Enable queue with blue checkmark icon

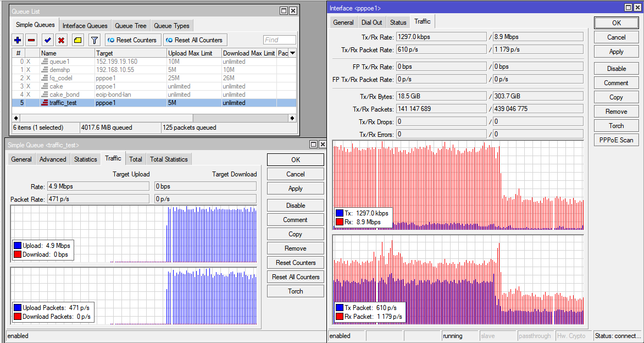(48, 40)
